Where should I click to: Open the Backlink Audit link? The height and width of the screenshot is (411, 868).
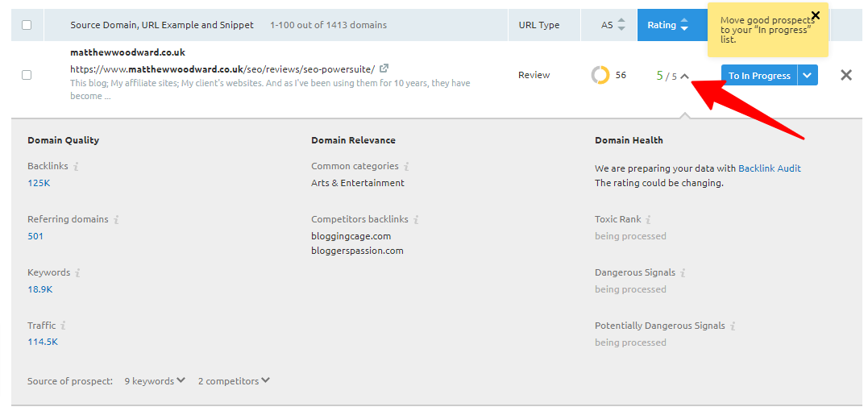click(x=770, y=168)
